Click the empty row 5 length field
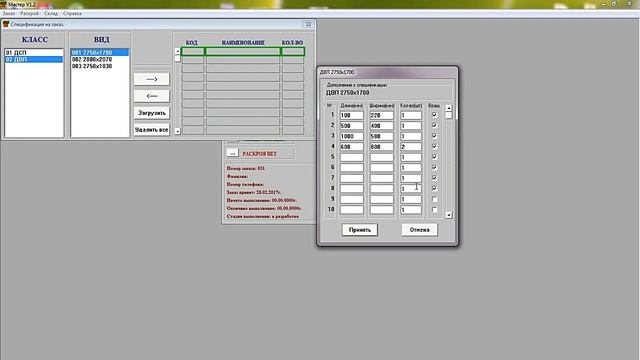The height and width of the screenshot is (360, 640). tap(351, 157)
